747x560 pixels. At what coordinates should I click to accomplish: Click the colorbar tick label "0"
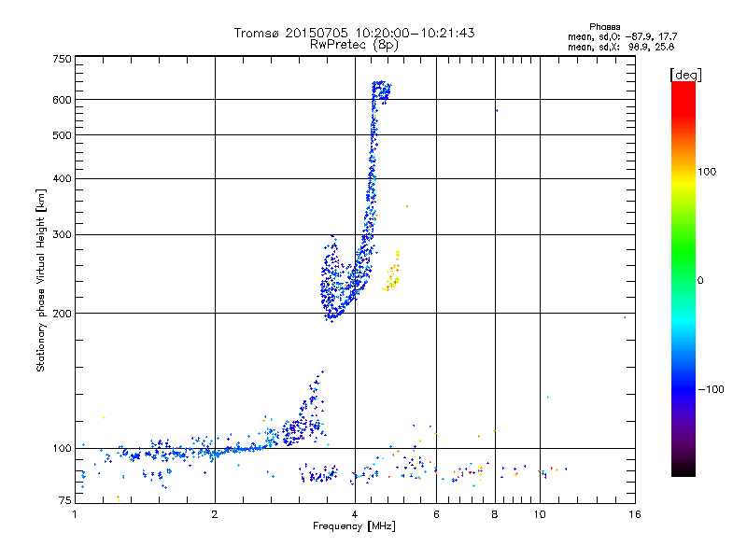click(x=700, y=281)
